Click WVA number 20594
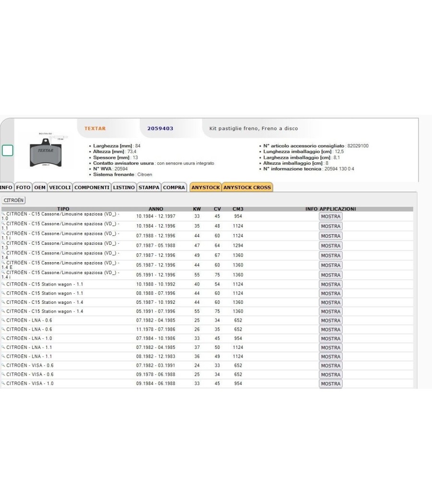 [x=121, y=169]
